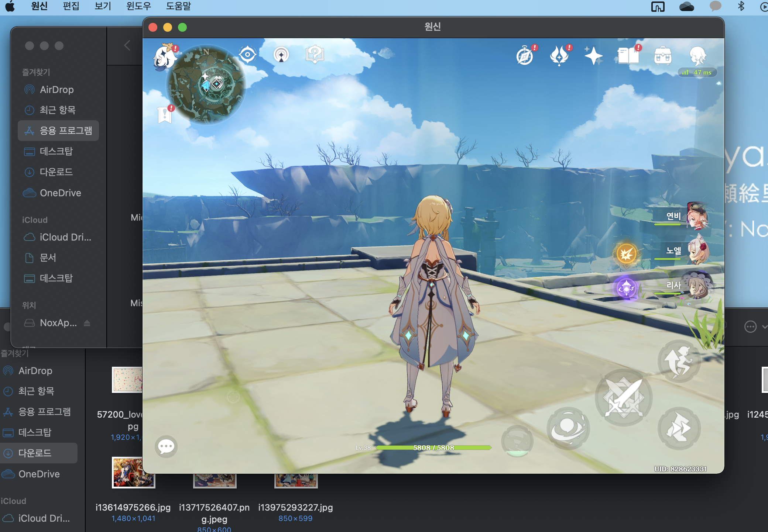The image size is (768, 532).
Task: Switch to party character 노엘
Action: (697, 251)
